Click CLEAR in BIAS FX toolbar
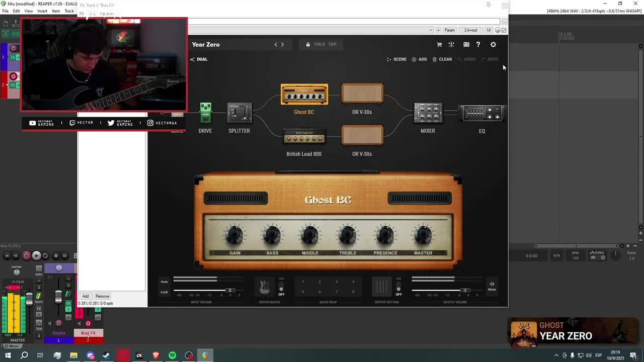 (442, 59)
